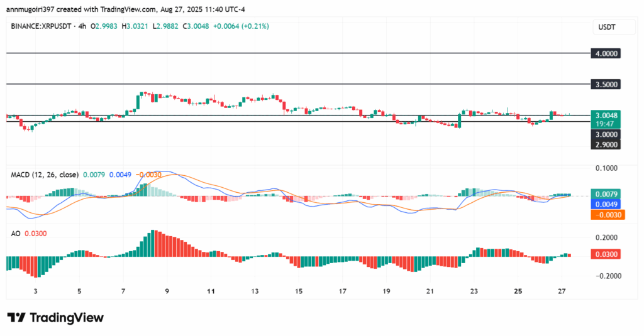Viewport: 644px width, 336px height.
Task: Click the open price O2.9983 value
Action: (x=104, y=26)
